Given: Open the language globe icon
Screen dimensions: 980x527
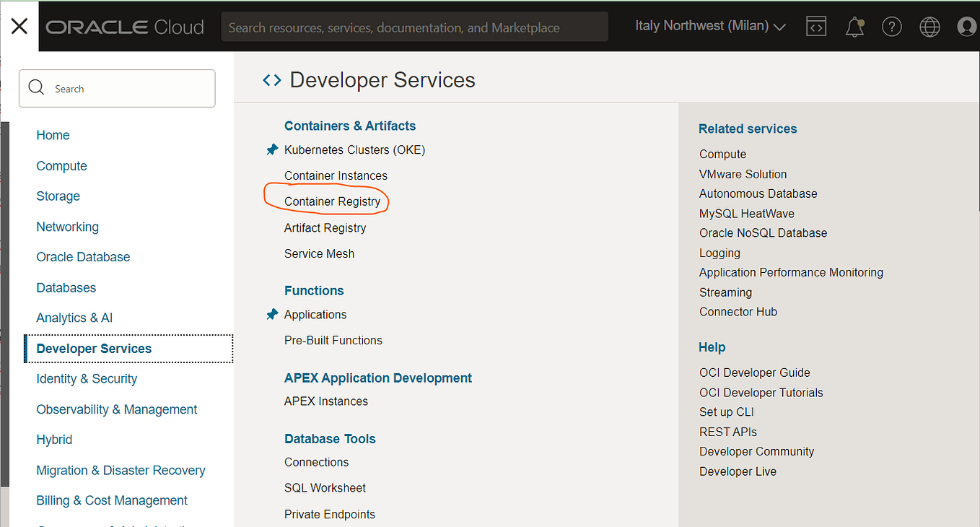Looking at the screenshot, I should (x=929, y=27).
